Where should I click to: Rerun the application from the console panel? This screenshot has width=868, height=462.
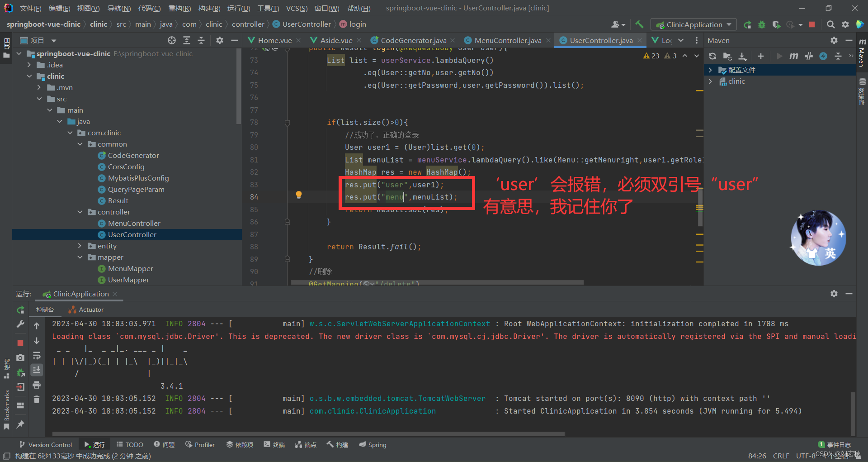20,310
